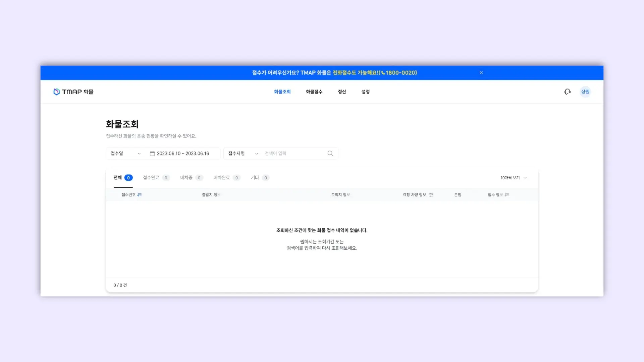The width and height of the screenshot is (644, 362).
Task: Open customer support headset icon
Action: coord(567,92)
